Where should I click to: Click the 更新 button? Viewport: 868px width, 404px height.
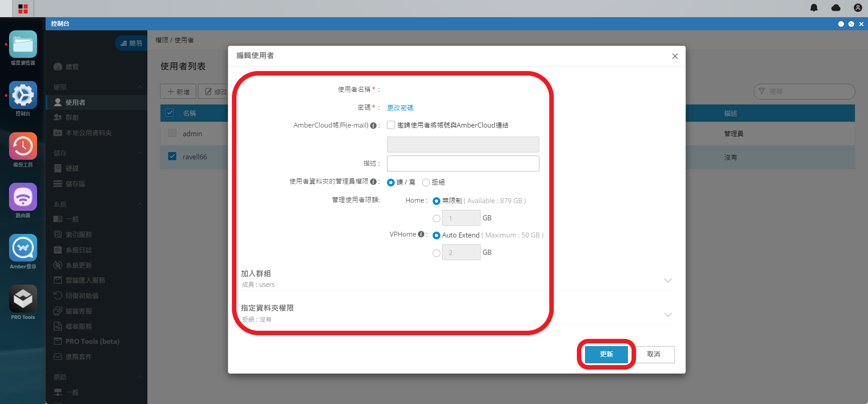point(606,354)
